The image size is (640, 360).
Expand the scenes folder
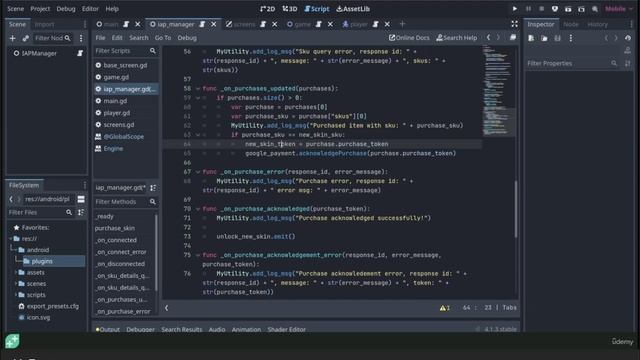[x=16, y=283]
